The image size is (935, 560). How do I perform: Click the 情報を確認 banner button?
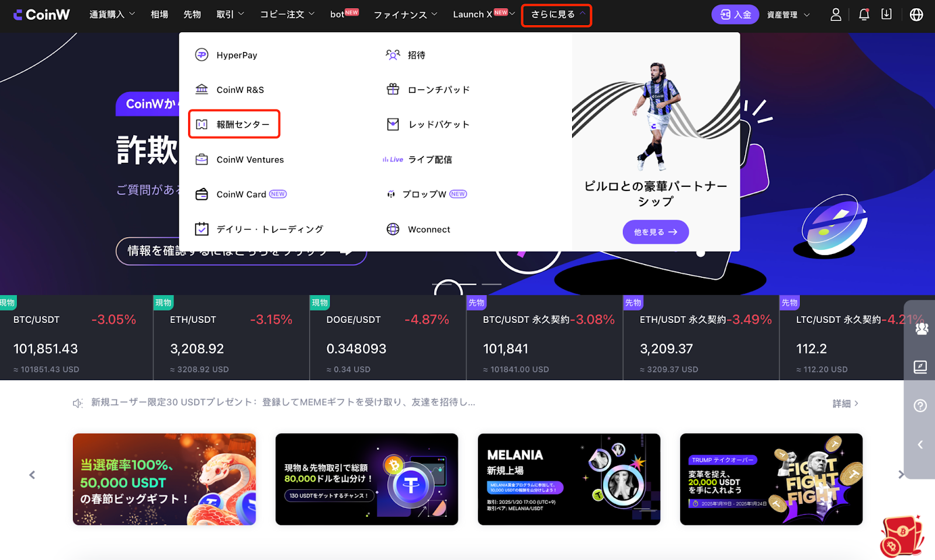pos(241,251)
